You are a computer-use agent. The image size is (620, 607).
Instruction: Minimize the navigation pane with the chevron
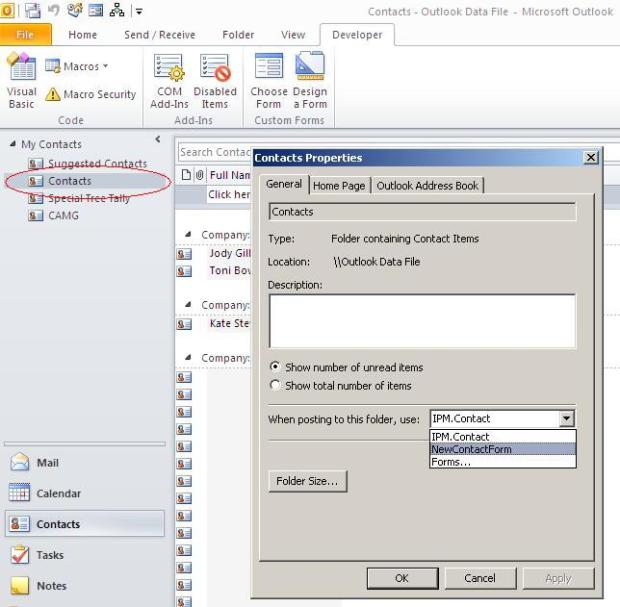tap(158, 139)
